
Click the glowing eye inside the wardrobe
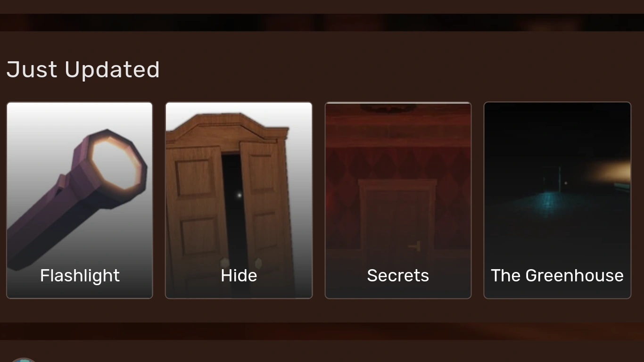(239, 195)
